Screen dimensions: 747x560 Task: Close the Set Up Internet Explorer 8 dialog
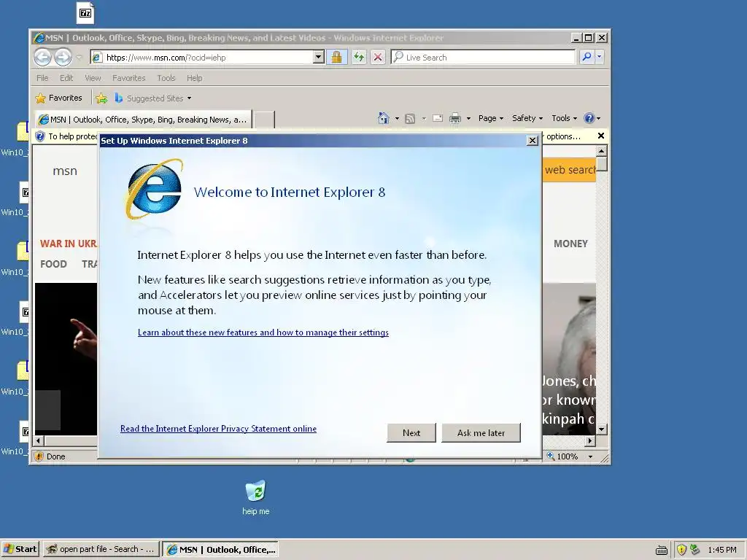[533, 141]
